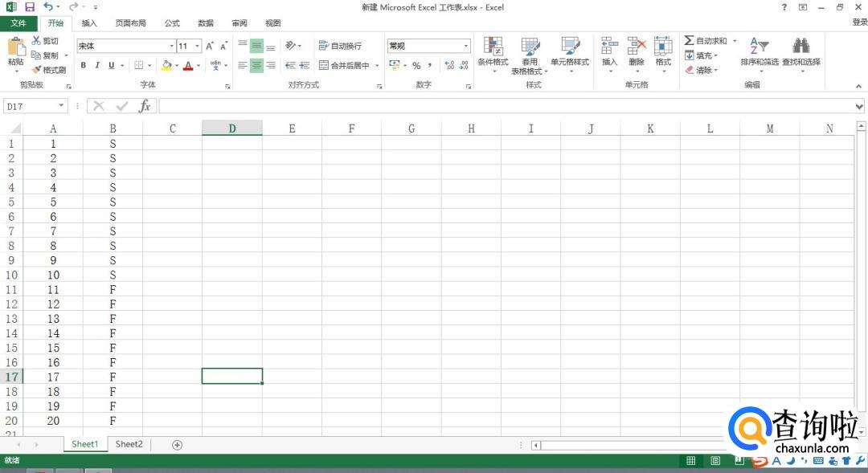Add a new sheet with plus button
This screenshot has width=868, height=473.
177,445
